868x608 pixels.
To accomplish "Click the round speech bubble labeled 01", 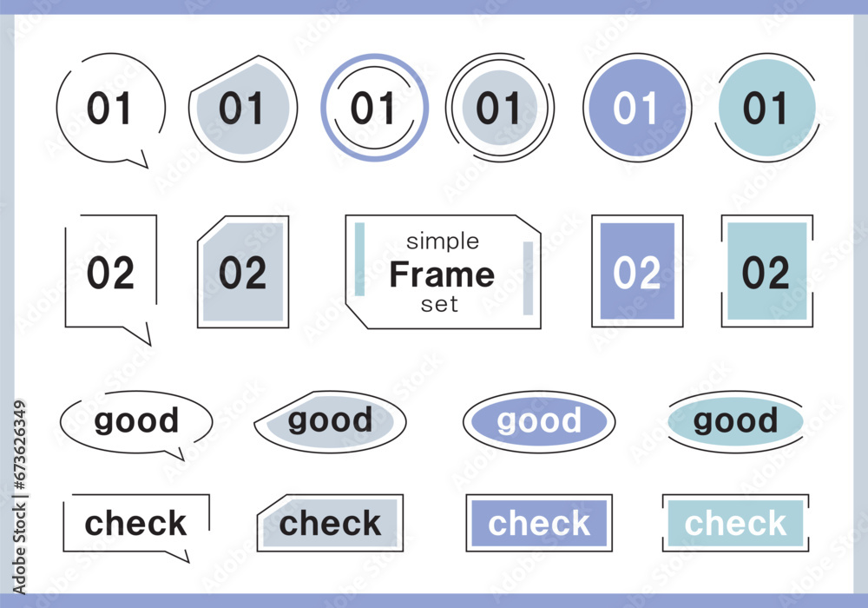I will pos(111,109).
